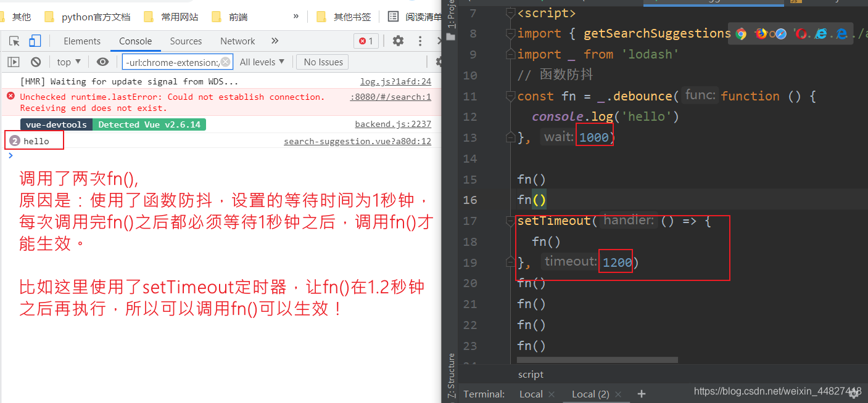Collapse the setTimeout fold on line 17
The width and height of the screenshot is (868, 403).
point(510,221)
